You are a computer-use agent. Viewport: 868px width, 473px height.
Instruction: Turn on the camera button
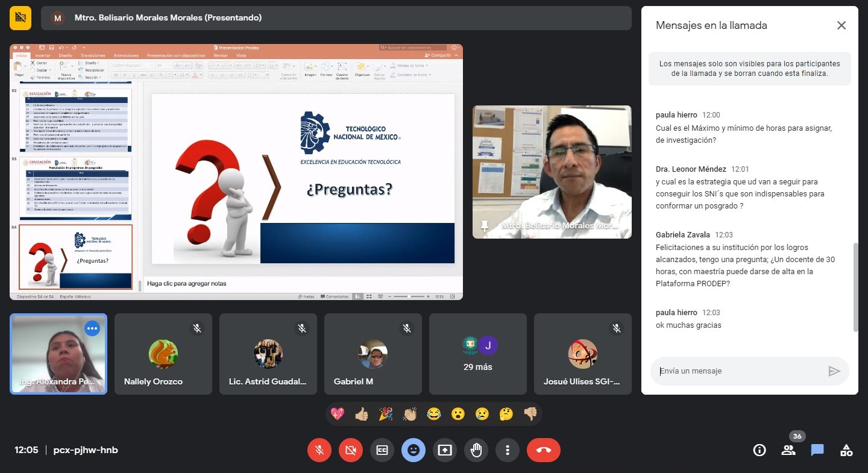click(x=351, y=450)
